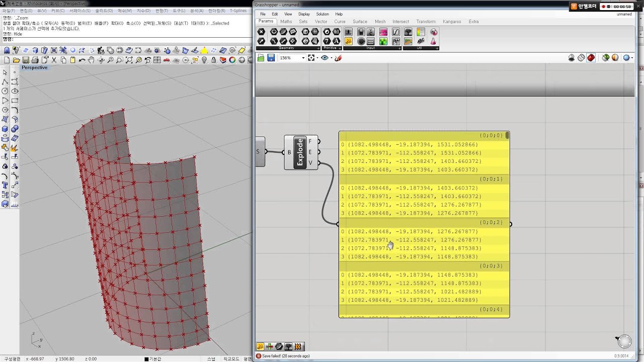The height and width of the screenshot is (362, 644).
Task: Toggle preview selected objects only icon
Action: point(605,58)
